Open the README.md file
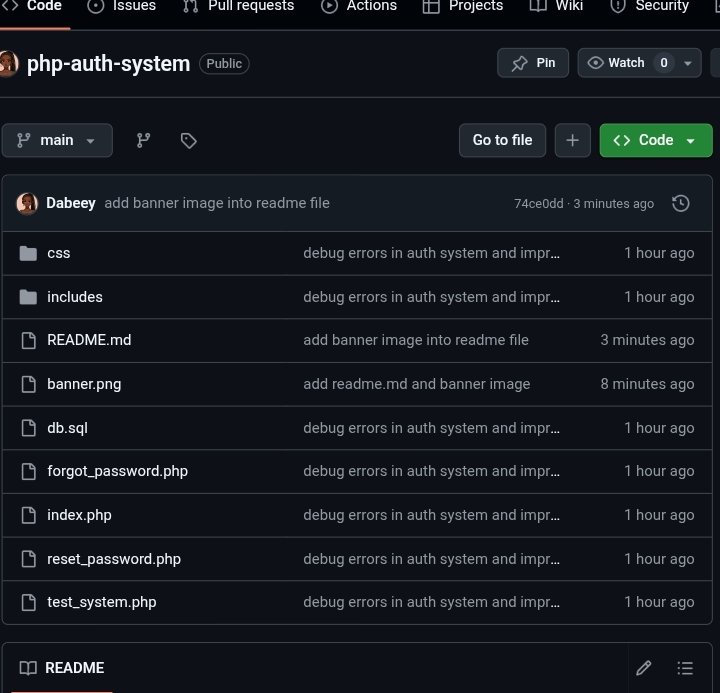 click(x=89, y=340)
